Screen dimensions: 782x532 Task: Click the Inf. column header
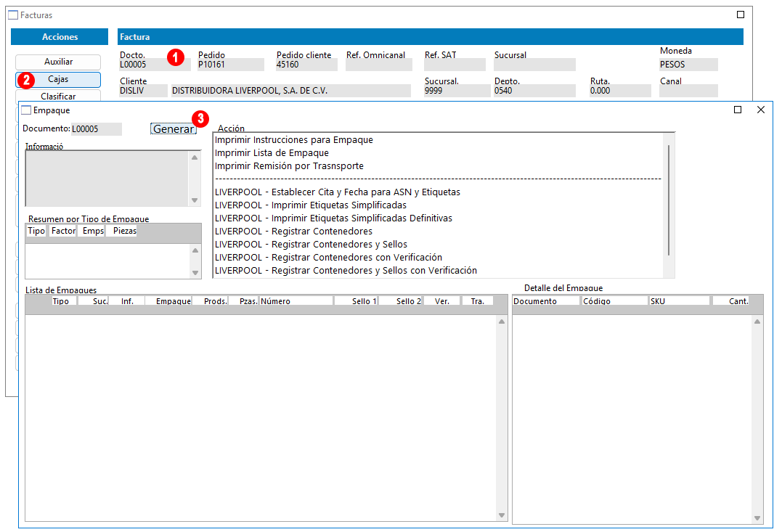click(127, 301)
